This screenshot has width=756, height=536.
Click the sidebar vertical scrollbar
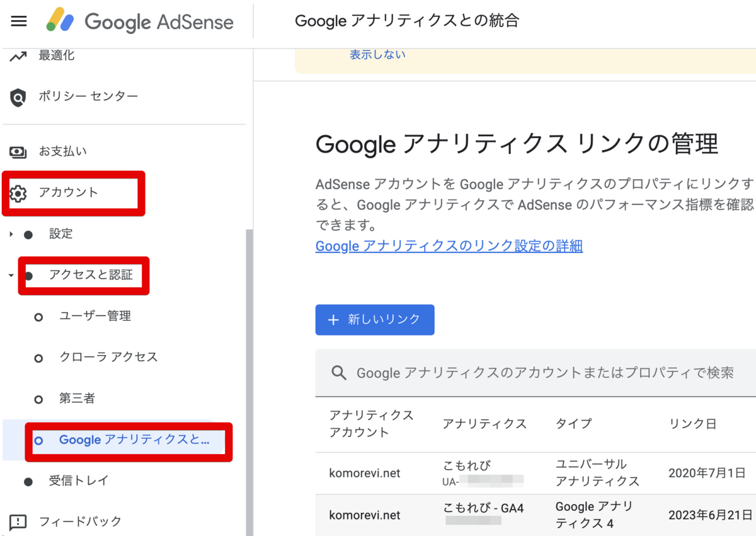(249, 382)
